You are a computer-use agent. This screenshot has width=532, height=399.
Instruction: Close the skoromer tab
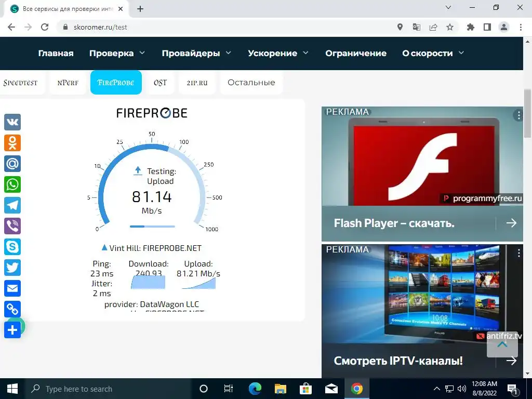coord(121,9)
